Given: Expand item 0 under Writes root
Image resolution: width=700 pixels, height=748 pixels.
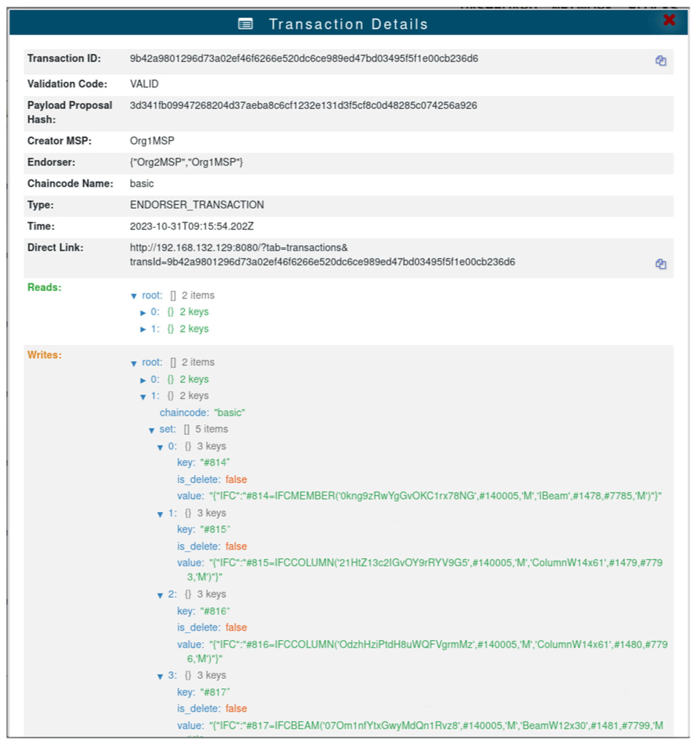Looking at the screenshot, I should pyautogui.click(x=143, y=380).
